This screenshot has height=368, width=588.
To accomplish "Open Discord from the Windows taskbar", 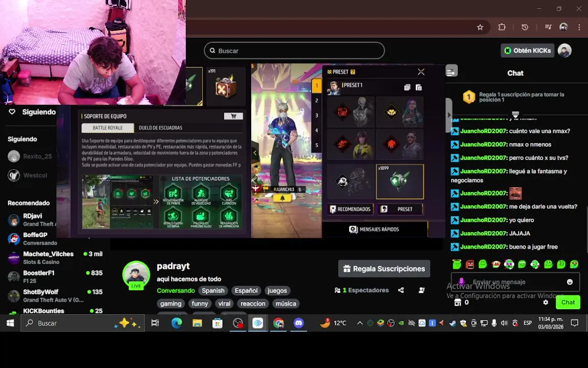I will [299, 323].
